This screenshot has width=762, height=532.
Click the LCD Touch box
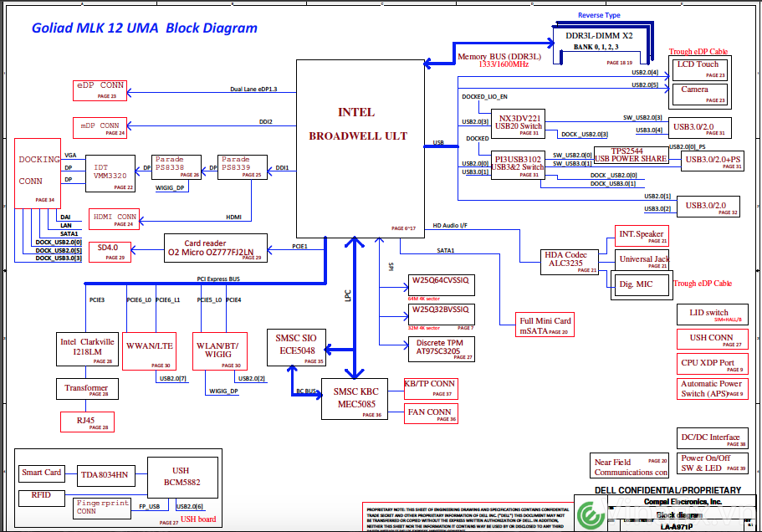(699, 69)
